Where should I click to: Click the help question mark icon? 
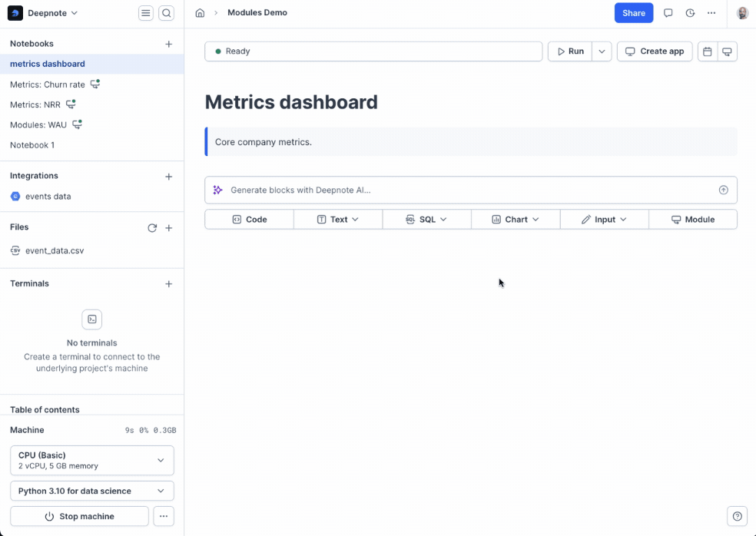[738, 516]
